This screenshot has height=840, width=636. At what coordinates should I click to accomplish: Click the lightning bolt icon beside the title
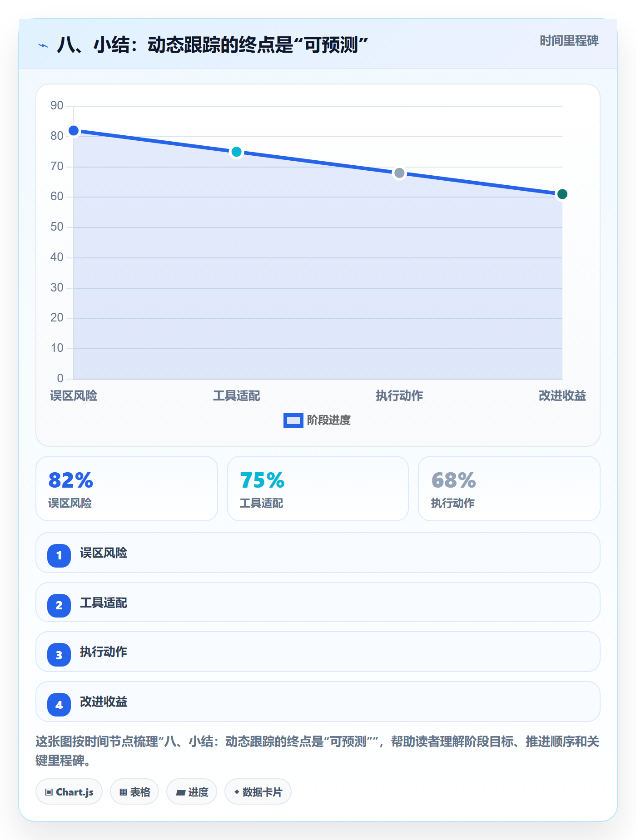click(43, 45)
